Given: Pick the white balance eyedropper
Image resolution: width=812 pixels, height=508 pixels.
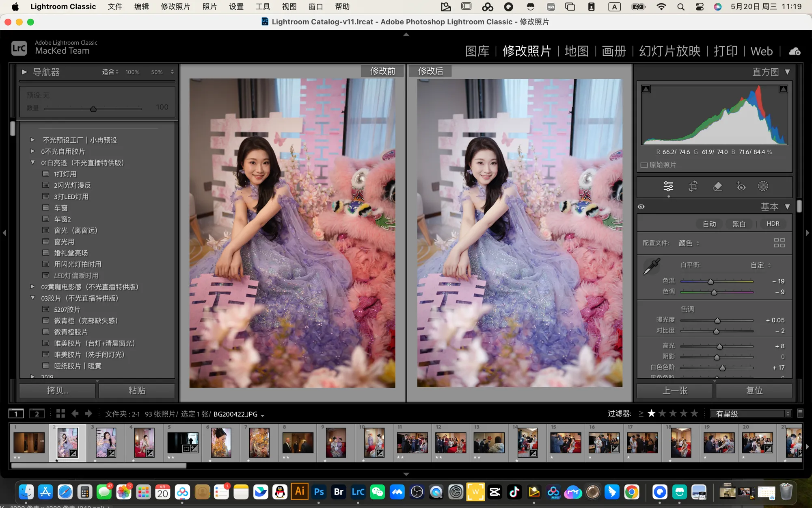Looking at the screenshot, I should tap(652, 267).
